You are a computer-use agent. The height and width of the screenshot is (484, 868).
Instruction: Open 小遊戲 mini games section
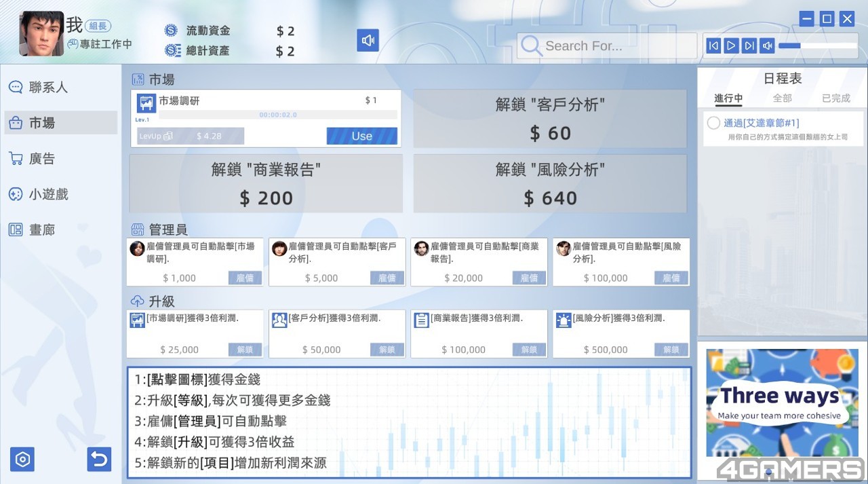point(47,194)
